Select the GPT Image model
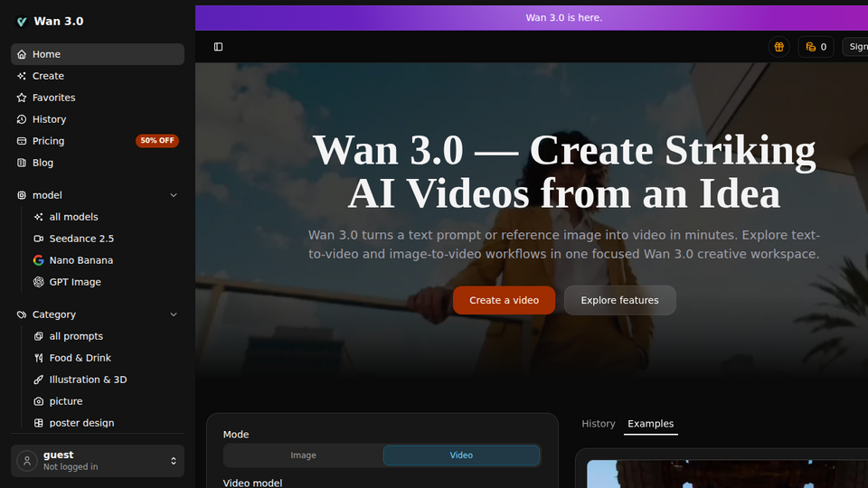Image resolution: width=868 pixels, height=488 pixels. click(x=107, y=282)
